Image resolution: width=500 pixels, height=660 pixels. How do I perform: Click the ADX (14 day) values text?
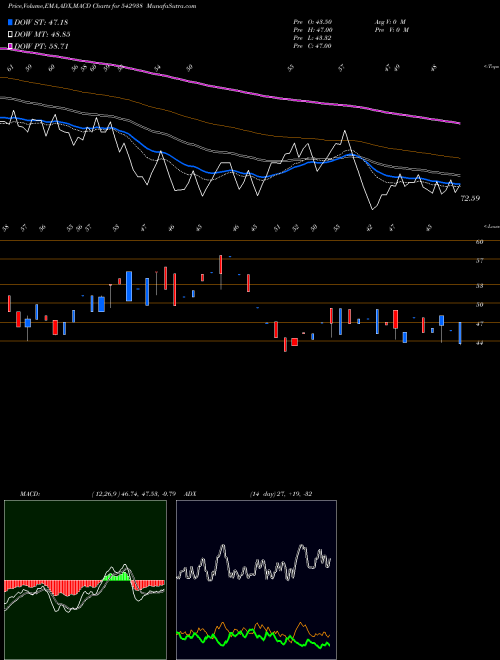pyautogui.click(x=281, y=494)
